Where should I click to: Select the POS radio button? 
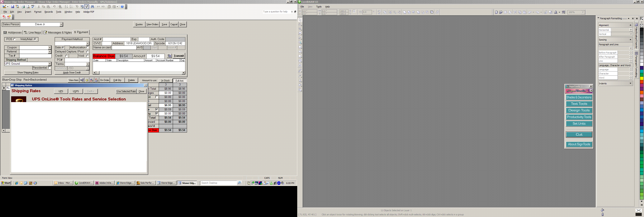tap(14, 39)
